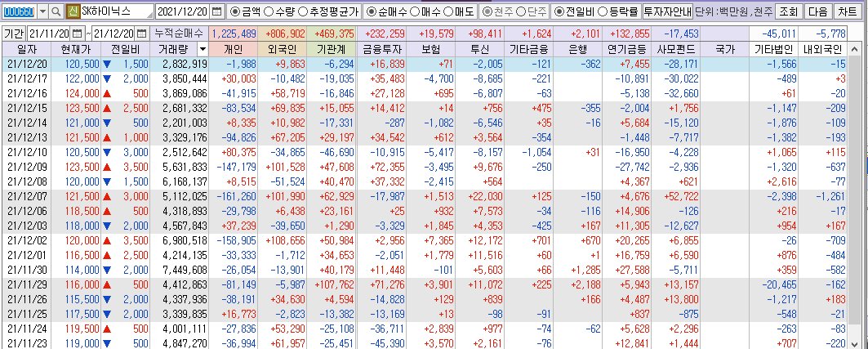Click the 금융투자 column header
Screen dimensions: 868x349
[x=381, y=49]
